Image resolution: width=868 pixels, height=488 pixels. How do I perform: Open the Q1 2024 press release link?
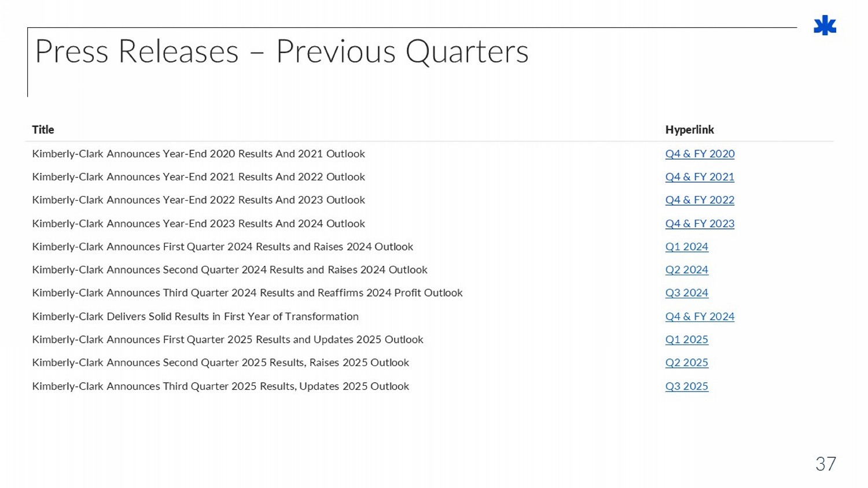point(686,247)
